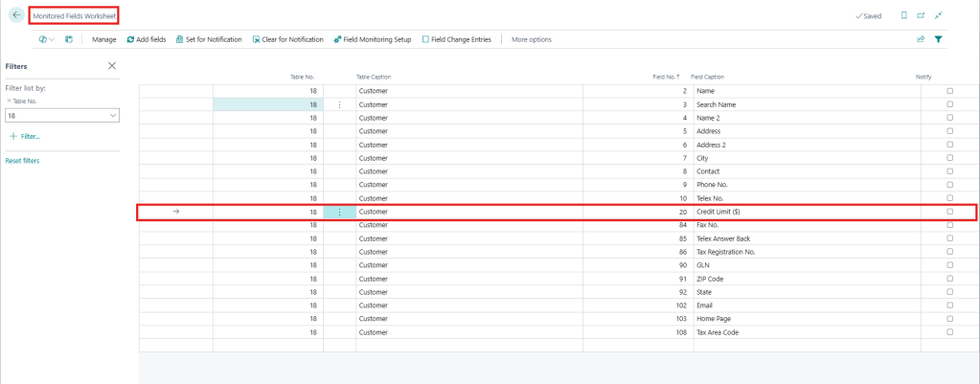The width and height of the screenshot is (980, 384).
Task: Expand the Table No. filter dropdown
Action: click(113, 115)
